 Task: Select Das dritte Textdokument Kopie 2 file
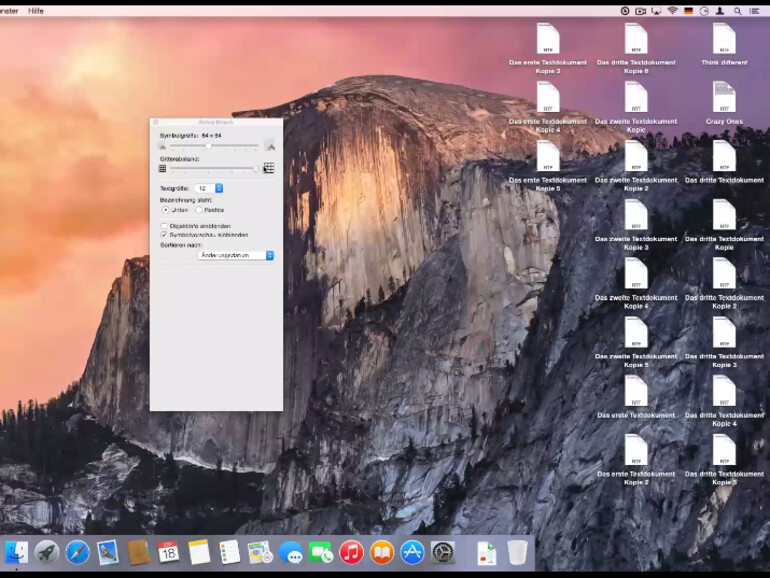click(724, 274)
